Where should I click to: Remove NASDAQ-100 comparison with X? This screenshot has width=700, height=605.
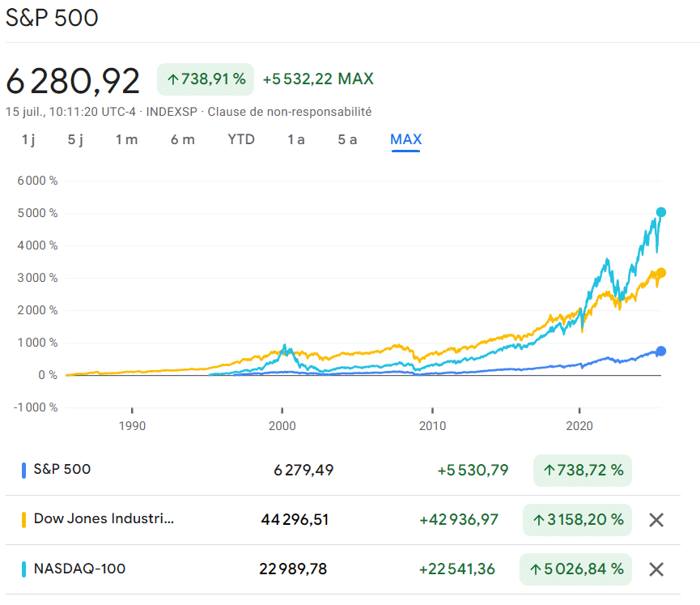click(656, 569)
